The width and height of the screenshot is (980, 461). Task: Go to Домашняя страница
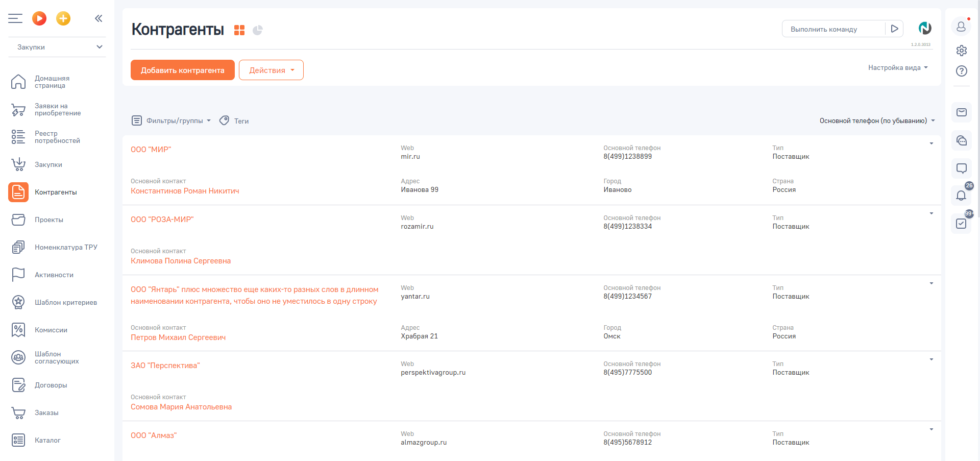click(x=57, y=82)
